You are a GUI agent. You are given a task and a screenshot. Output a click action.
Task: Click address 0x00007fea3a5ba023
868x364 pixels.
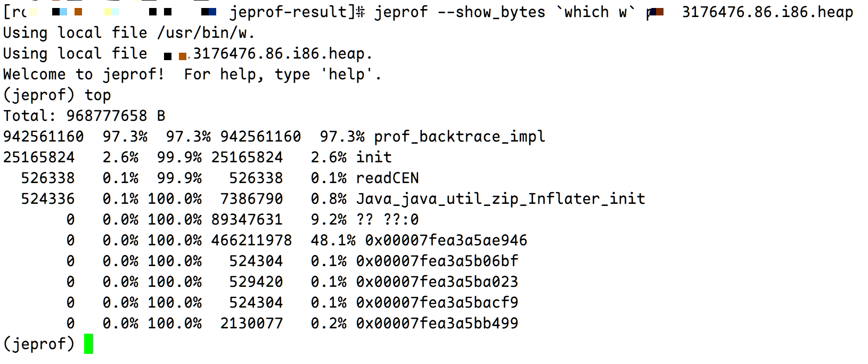click(437, 282)
